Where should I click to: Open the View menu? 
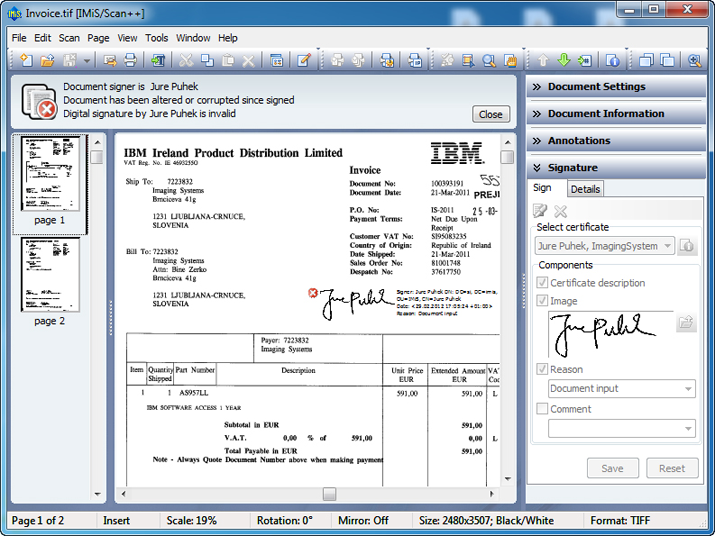(x=127, y=38)
